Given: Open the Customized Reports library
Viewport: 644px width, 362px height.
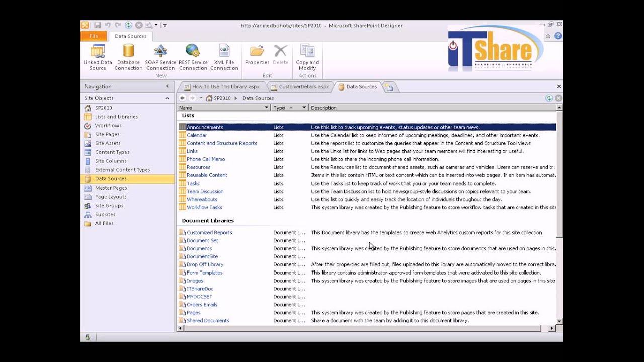Looking at the screenshot, I should tap(209, 233).
